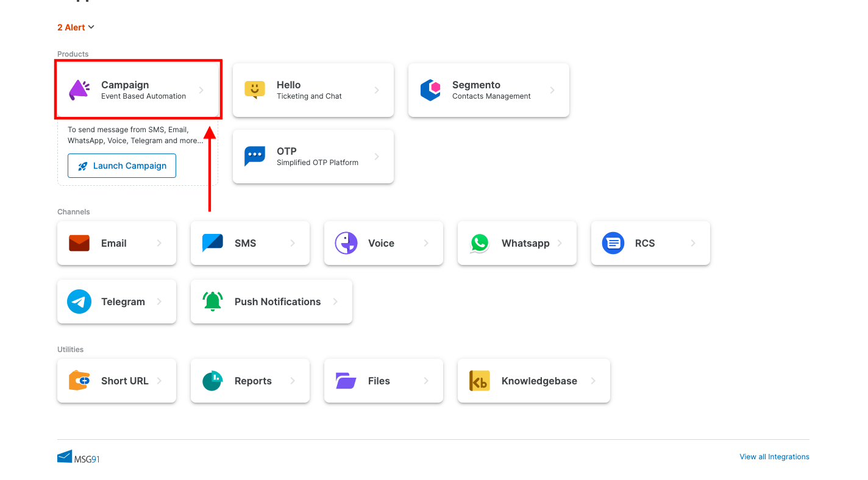Screen dimensions: 868x480
Task: Open the Segmento title text
Action: (x=476, y=85)
